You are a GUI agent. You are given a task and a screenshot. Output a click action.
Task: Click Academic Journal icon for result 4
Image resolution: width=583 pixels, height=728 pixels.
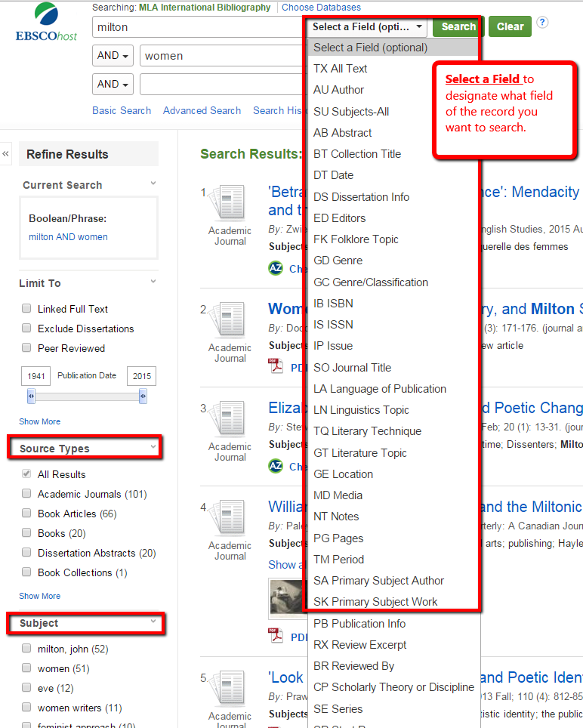[229, 517]
